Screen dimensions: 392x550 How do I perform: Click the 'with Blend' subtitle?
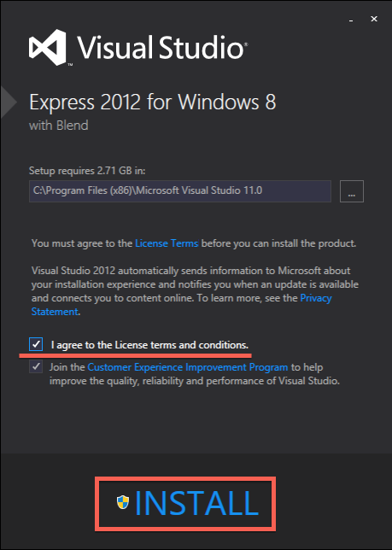pyautogui.click(x=59, y=126)
